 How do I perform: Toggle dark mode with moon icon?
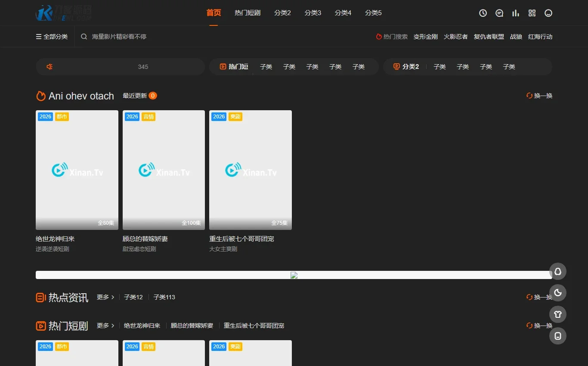click(x=558, y=293)
